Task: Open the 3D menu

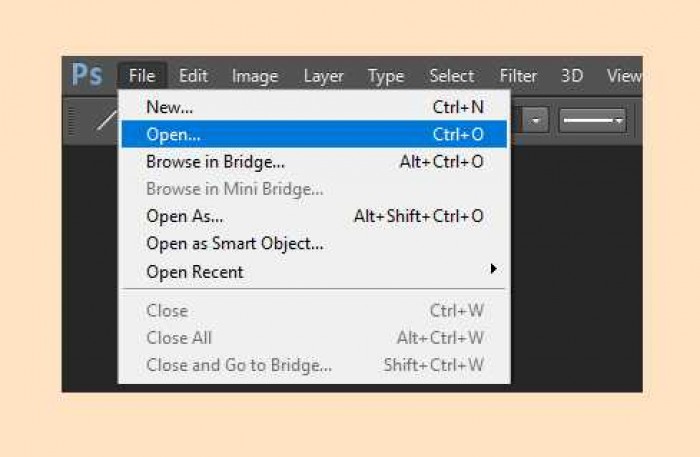Action: [572, 75]
